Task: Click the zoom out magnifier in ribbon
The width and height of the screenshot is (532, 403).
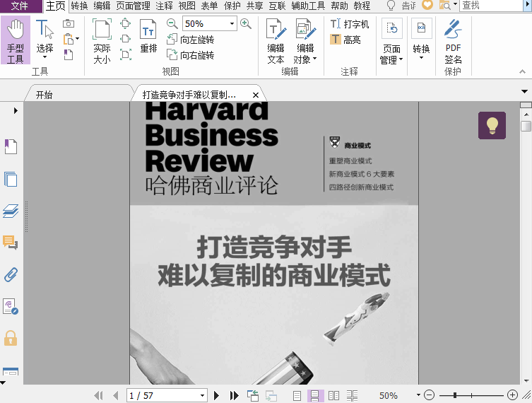Action: tap(172, 24)
